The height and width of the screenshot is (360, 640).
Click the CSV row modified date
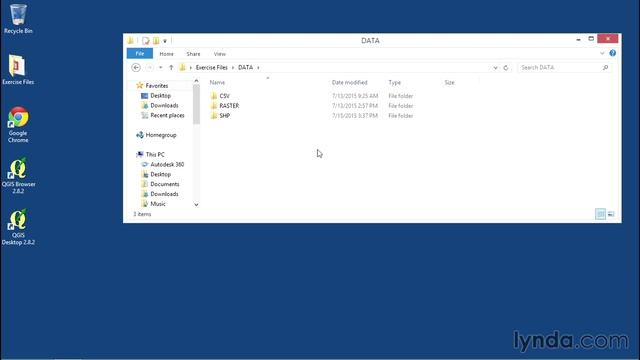(x=355, y=96)
